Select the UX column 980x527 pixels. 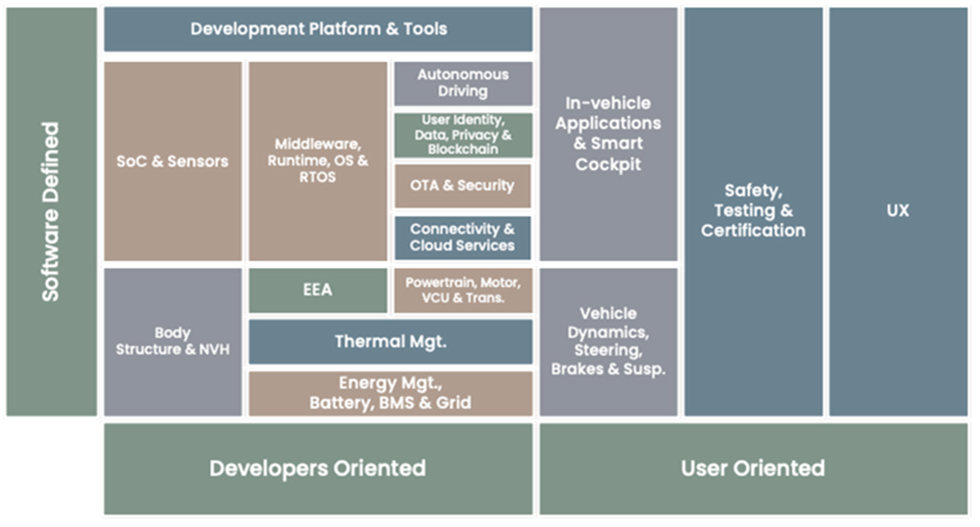tap(898, 210)
